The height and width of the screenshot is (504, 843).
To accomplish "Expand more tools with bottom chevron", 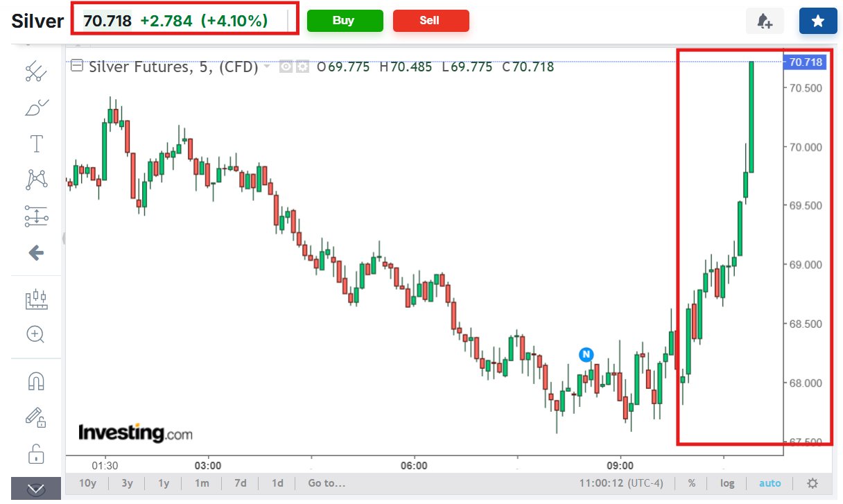I will point(36,489).
